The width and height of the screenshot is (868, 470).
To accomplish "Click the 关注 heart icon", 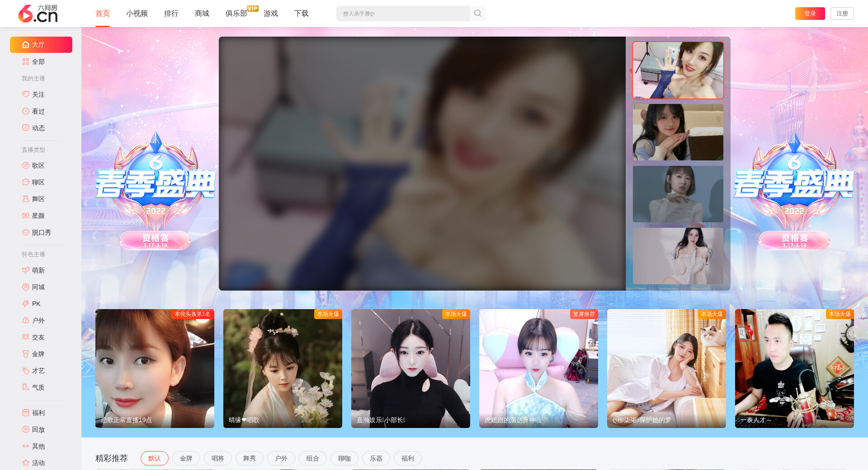I will click(26, 94).
